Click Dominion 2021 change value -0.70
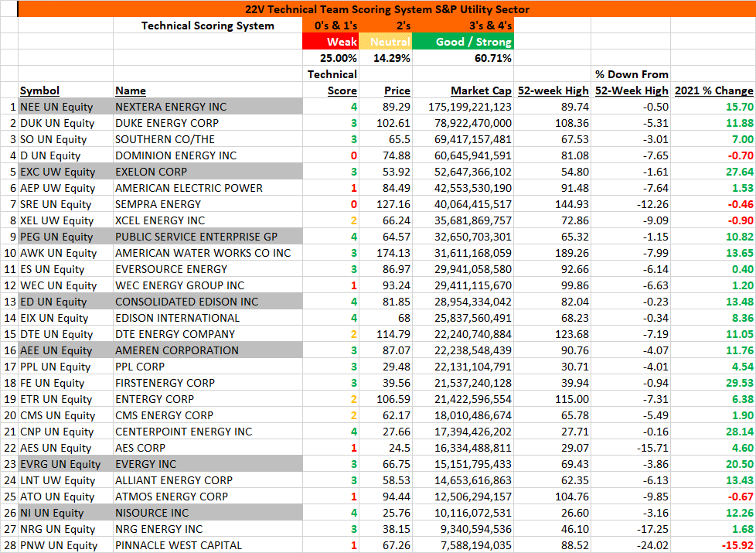Screen dimensions: 756x553 point(713,155)
